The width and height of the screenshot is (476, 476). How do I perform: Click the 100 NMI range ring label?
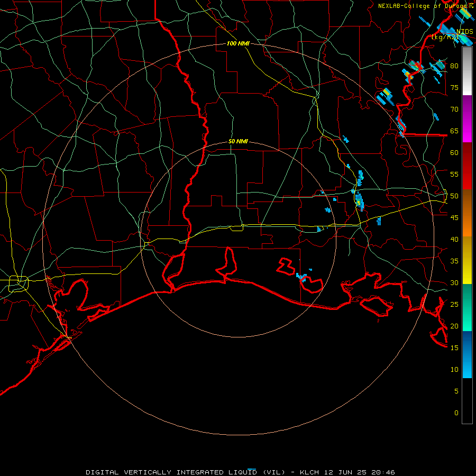point(238,43)
